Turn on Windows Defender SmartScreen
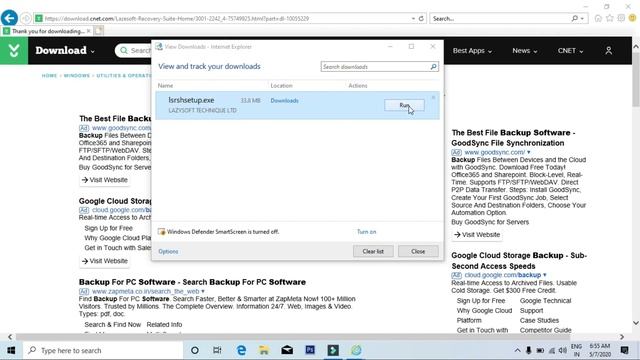 click(x=367, y=232)
